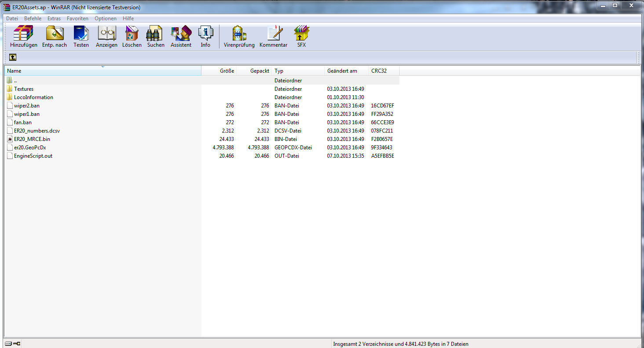Click the GEOPCDX-Datei type cell

293,148
